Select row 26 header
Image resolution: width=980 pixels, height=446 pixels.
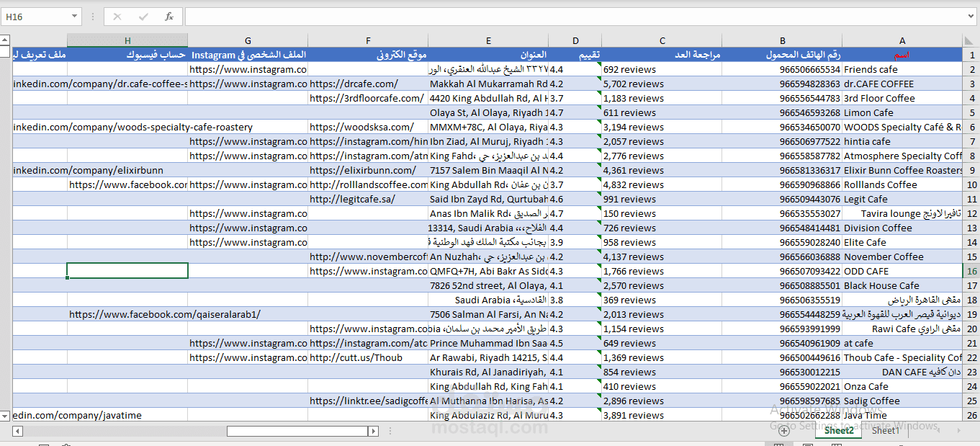coord(971,415)
